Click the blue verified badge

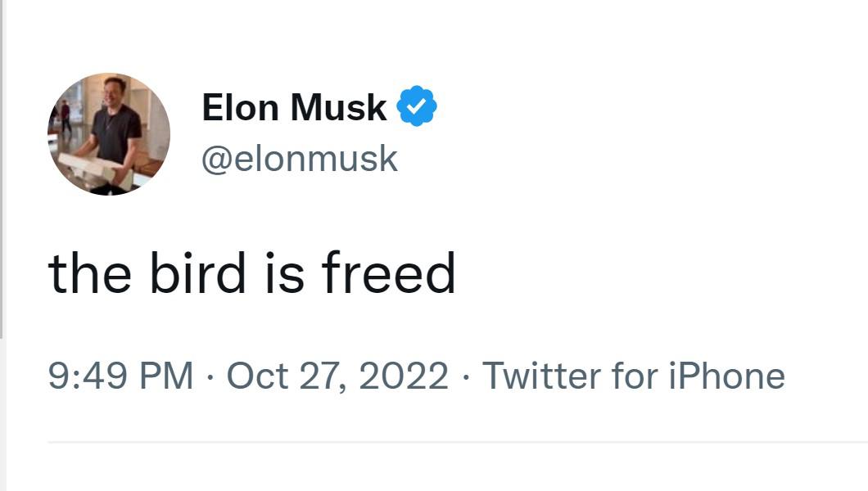click(x=416, y=106)
